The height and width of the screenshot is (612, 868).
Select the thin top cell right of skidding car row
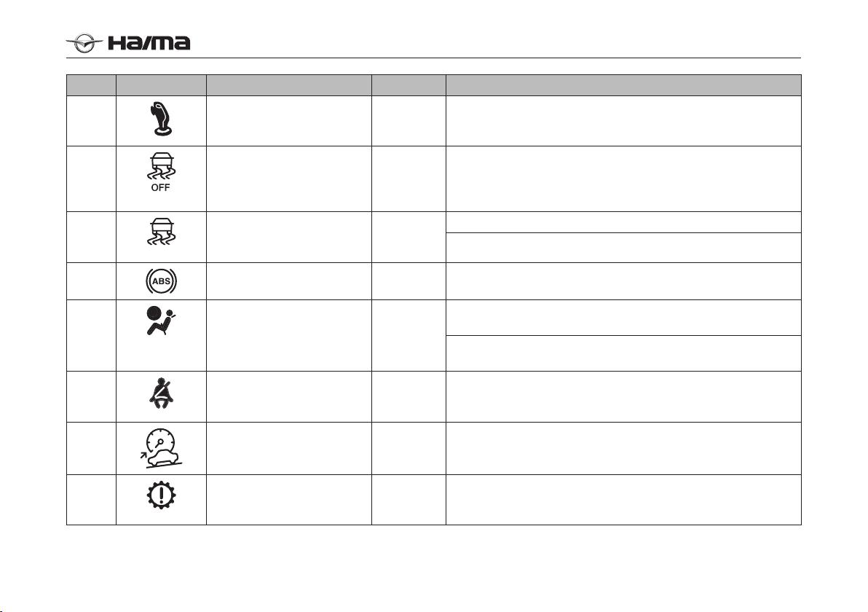(x=623, y=222)
